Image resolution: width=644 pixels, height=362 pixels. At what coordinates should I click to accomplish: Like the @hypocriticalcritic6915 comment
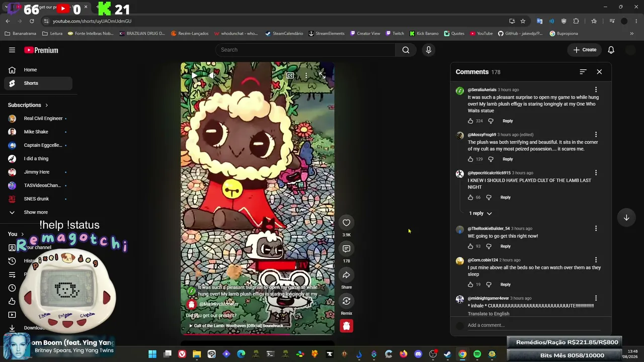470,198
